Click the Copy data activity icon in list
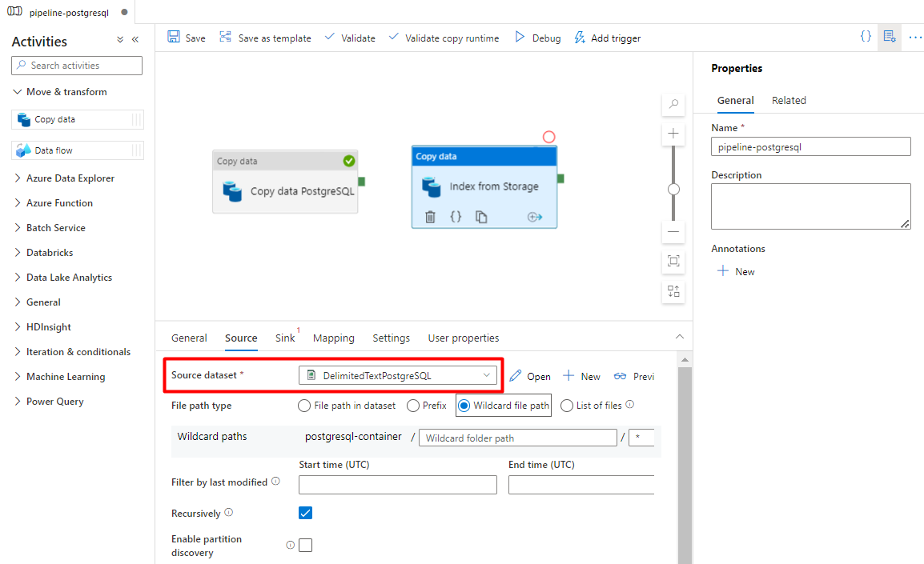 point(24,119)
